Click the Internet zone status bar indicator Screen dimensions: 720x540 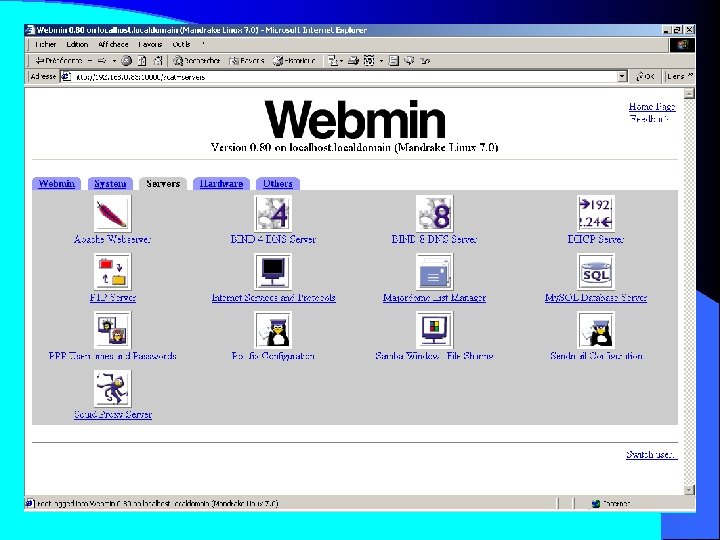(611, 504)
